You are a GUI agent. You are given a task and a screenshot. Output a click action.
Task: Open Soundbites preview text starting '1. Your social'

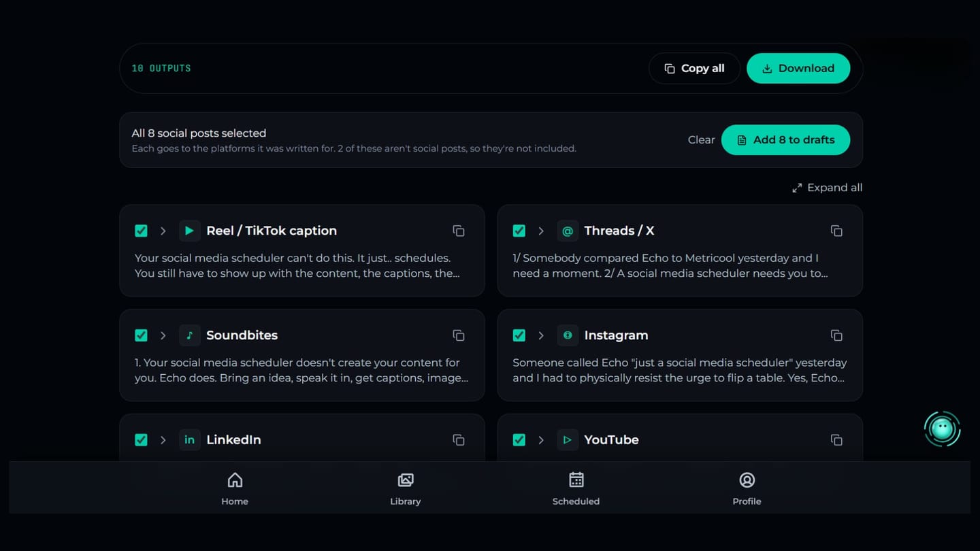(301, 370)
